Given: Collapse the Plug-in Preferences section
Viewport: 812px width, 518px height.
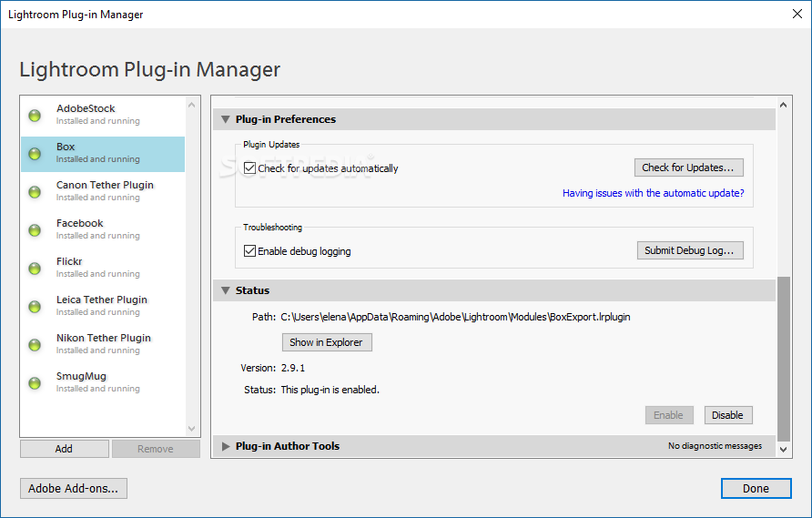Looking at the screenshot, I should point(225,119).
